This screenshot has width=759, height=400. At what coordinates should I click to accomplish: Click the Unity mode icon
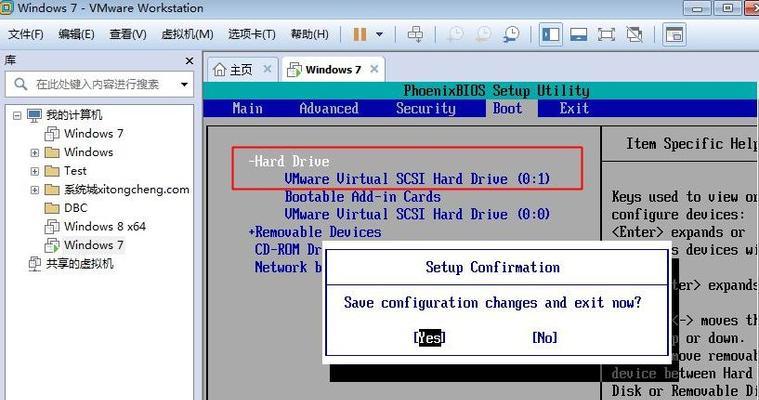[634, 34]
